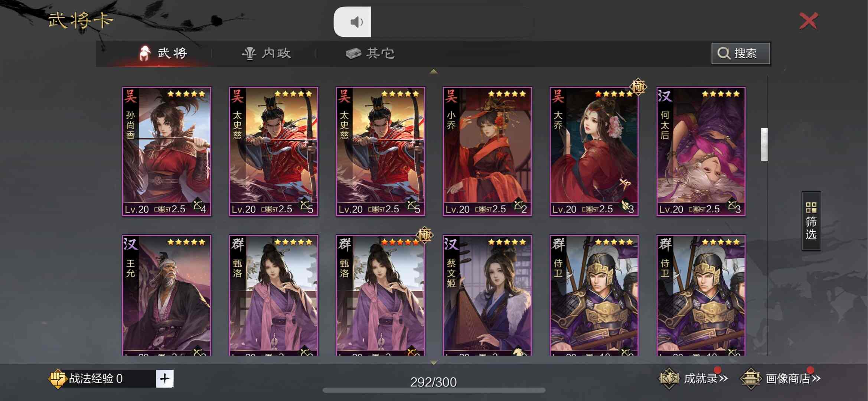Click the five-star rating on 何太后's card
Viewport: 868px width, 401px height.
[721, 94]
